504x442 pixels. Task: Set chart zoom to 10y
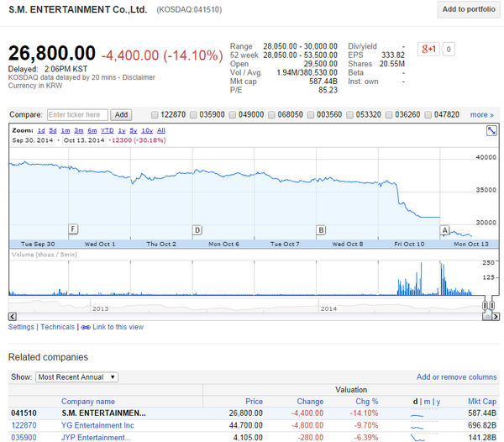click(147, 130)
